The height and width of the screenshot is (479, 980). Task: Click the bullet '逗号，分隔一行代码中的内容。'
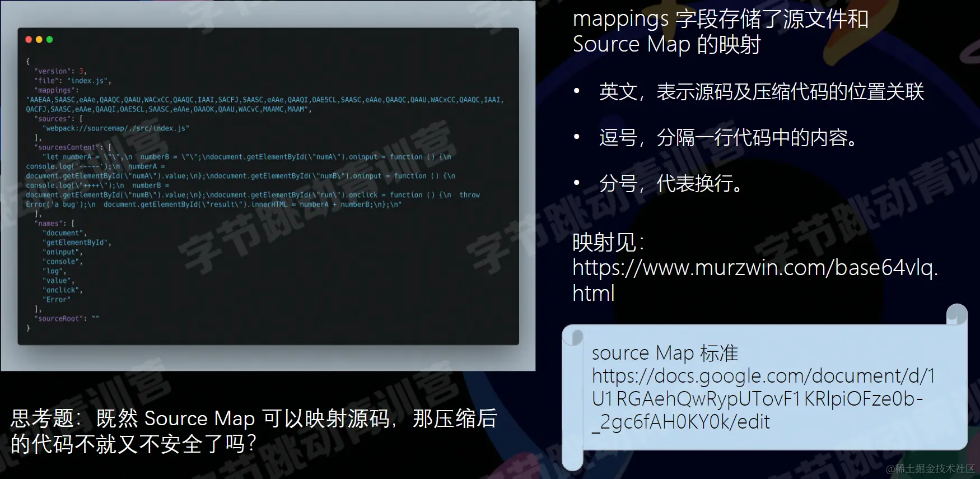tap(729, 137)
